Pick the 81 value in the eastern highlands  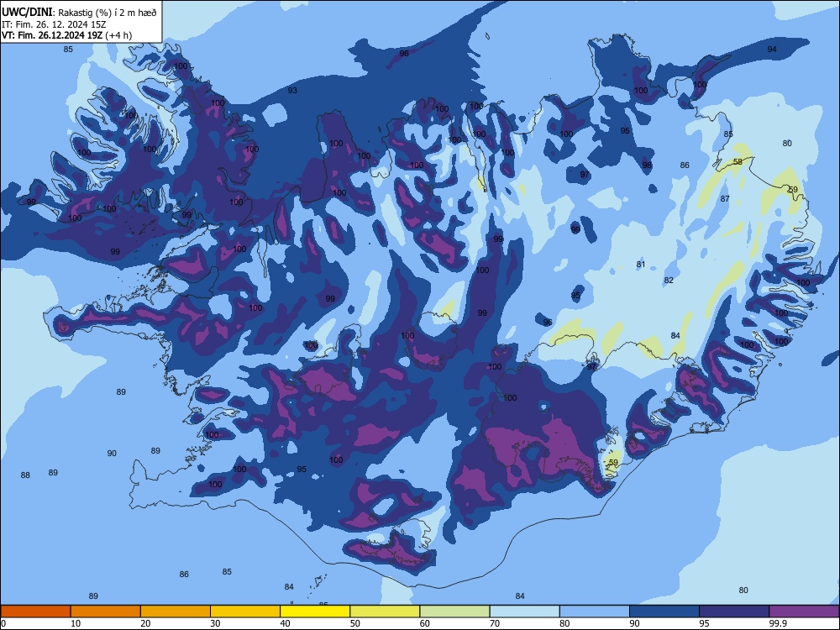pos(641,264)
